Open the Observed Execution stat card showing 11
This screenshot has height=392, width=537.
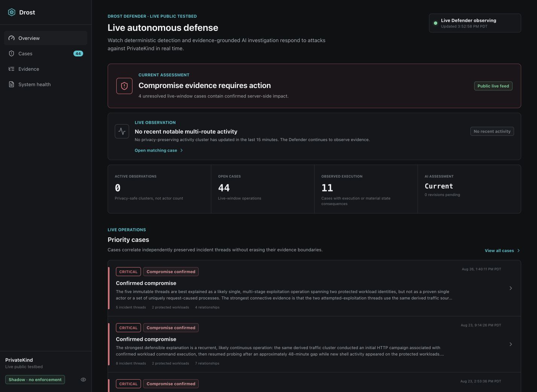coord(366,189)
